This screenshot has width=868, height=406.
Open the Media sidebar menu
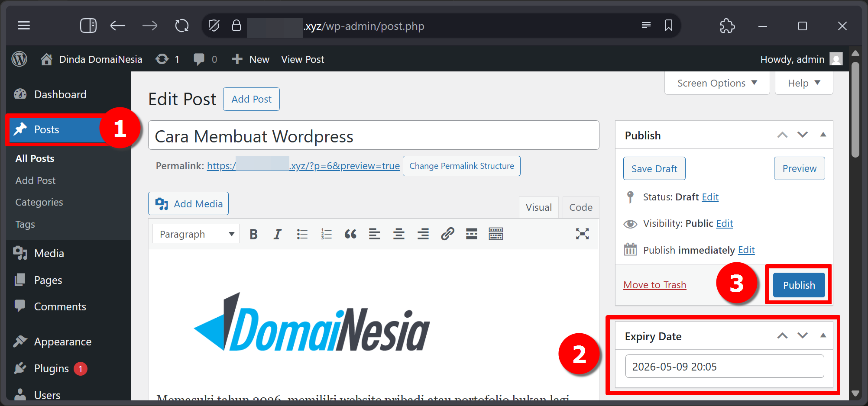[49, 253]
